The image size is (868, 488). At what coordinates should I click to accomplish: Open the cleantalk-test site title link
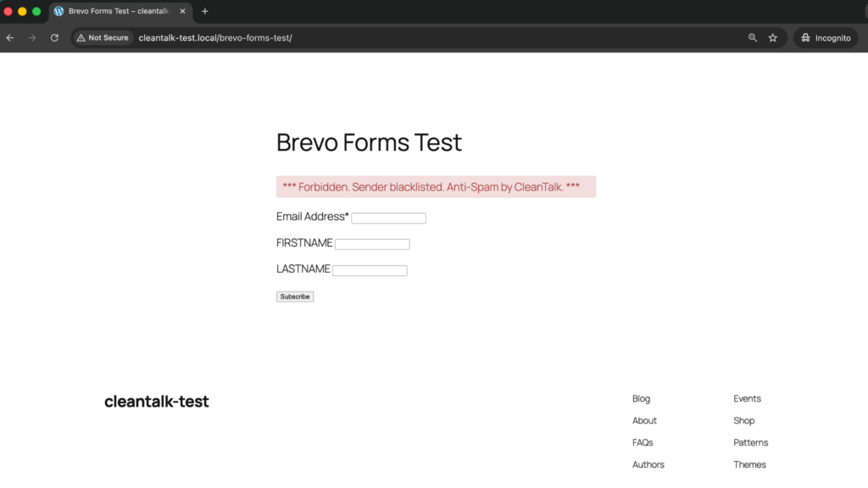tap(157, 401)
